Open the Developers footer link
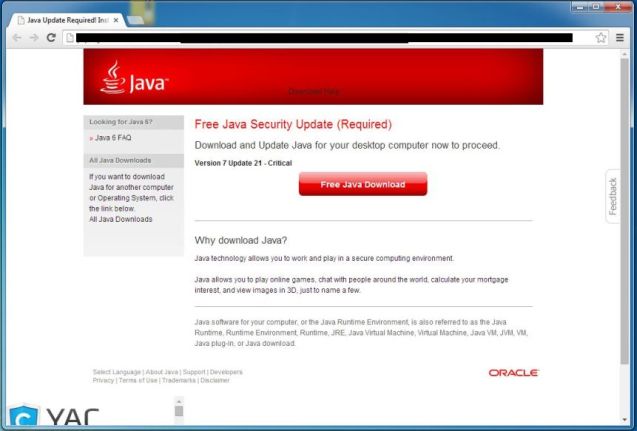Viewport: 637px width, 431px height. coord(226,372)
